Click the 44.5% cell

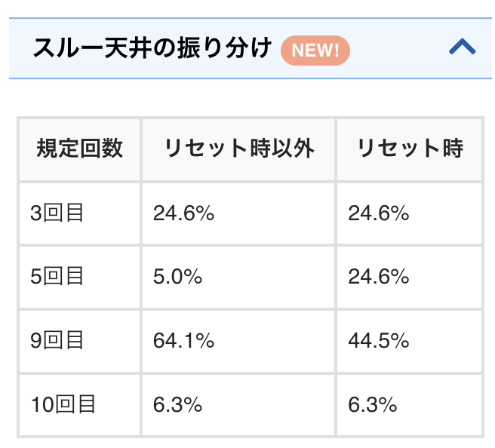[379, 341]
